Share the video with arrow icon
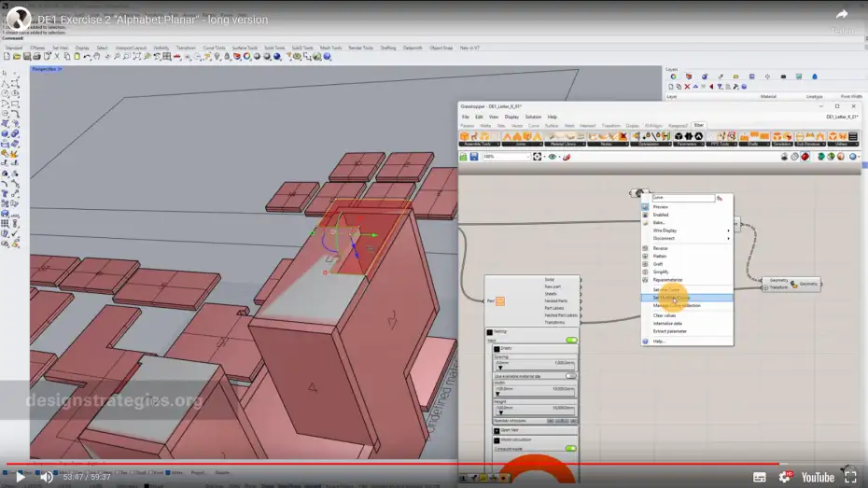 [x=842, y=15]
